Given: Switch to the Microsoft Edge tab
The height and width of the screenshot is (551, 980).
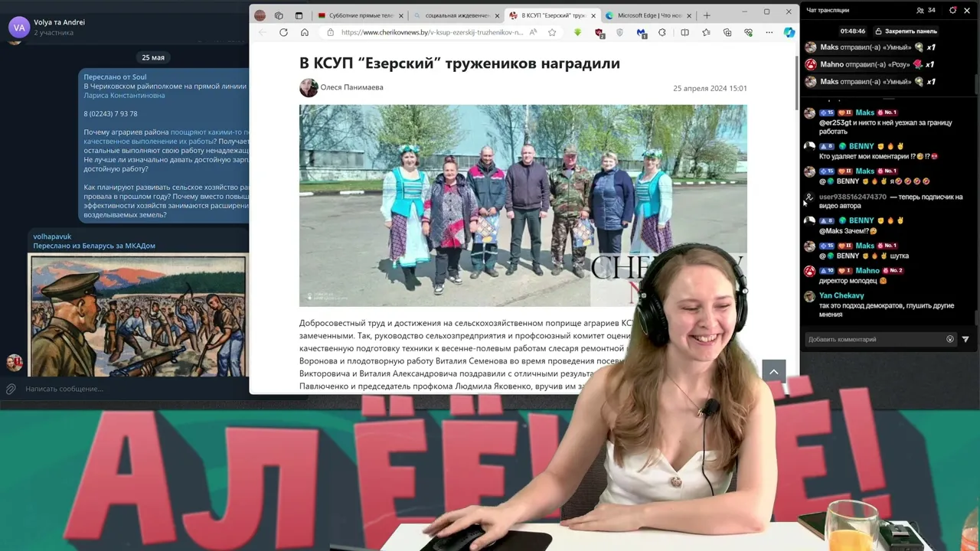Looking at the screenshot, I should click(649, 15).
